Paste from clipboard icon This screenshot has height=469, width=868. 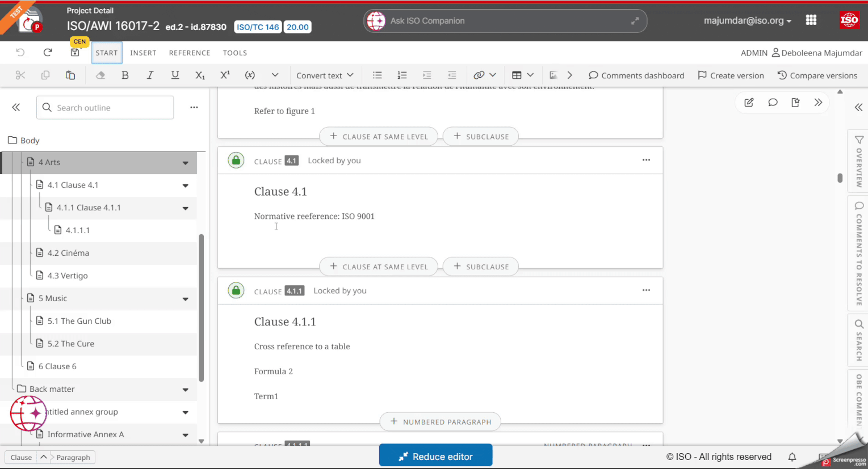click(70, 75)
